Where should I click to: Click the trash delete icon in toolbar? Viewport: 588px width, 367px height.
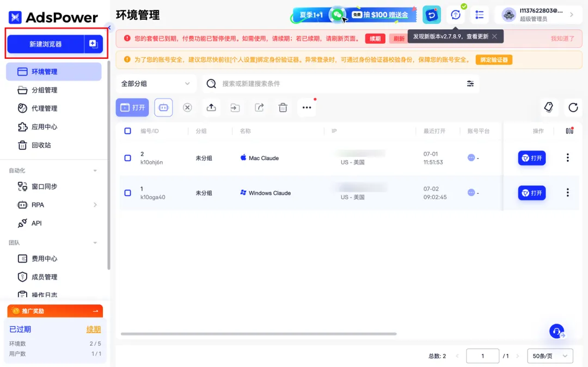(283, 108)
